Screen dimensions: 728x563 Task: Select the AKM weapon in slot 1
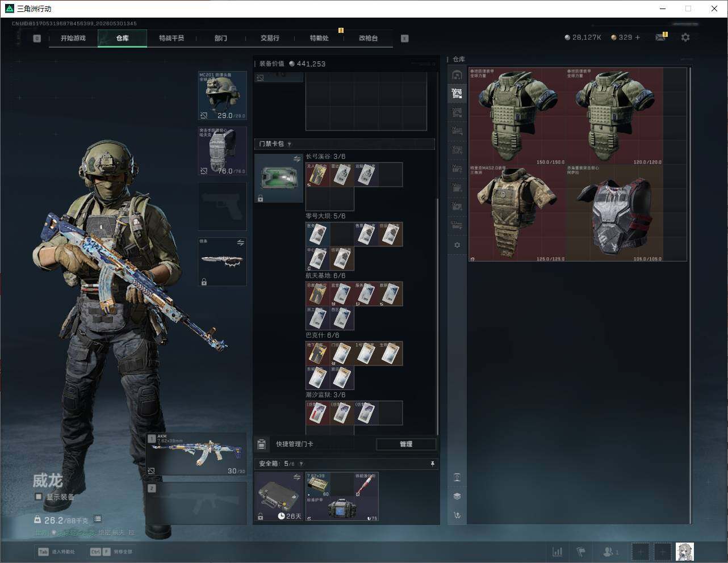[x=196, y=454]
